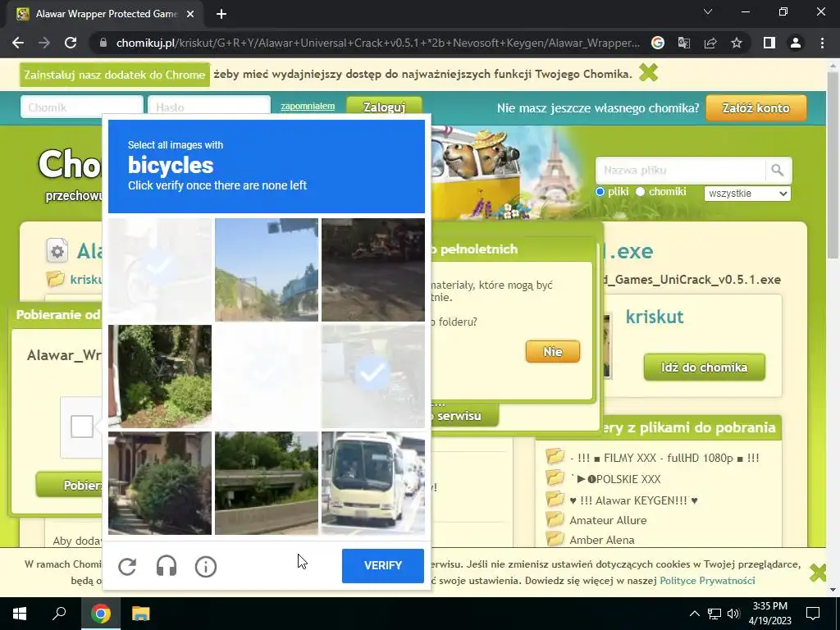Open a new browser tab
Screen dimensions: 840x630
221,15
